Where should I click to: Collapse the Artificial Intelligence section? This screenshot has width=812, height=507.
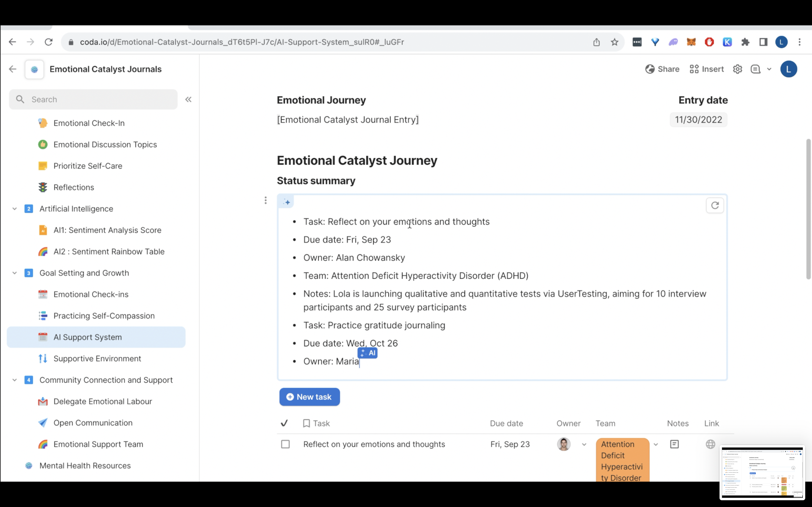click(14, 209)
